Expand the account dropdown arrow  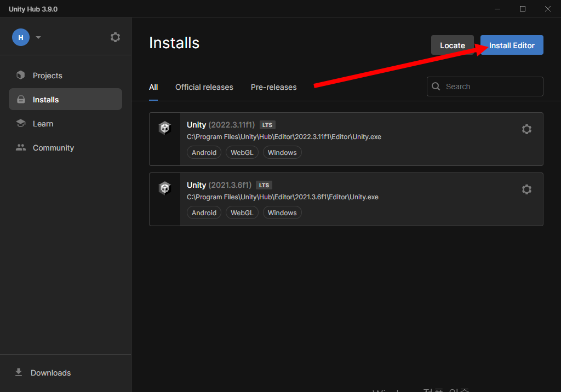[x=38, y=37]
